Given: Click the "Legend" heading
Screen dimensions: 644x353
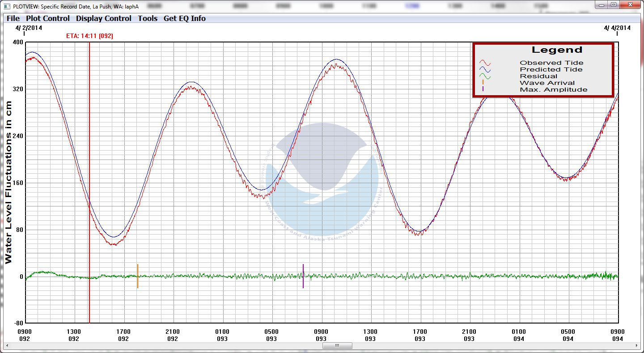Looking at the screenshot, I should pos(557,50).
